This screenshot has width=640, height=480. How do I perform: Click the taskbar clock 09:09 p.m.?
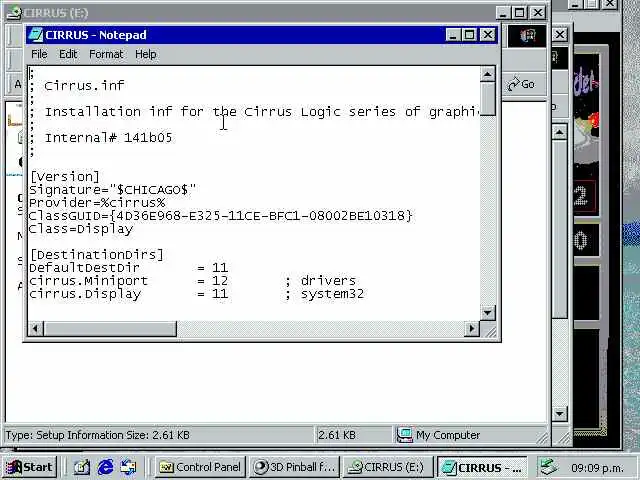coord(597,468)
